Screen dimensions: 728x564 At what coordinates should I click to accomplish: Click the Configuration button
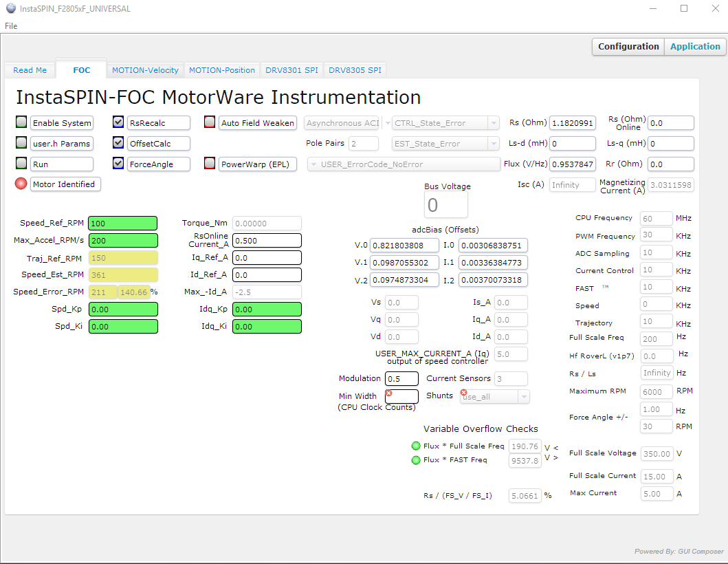(628, 47)
